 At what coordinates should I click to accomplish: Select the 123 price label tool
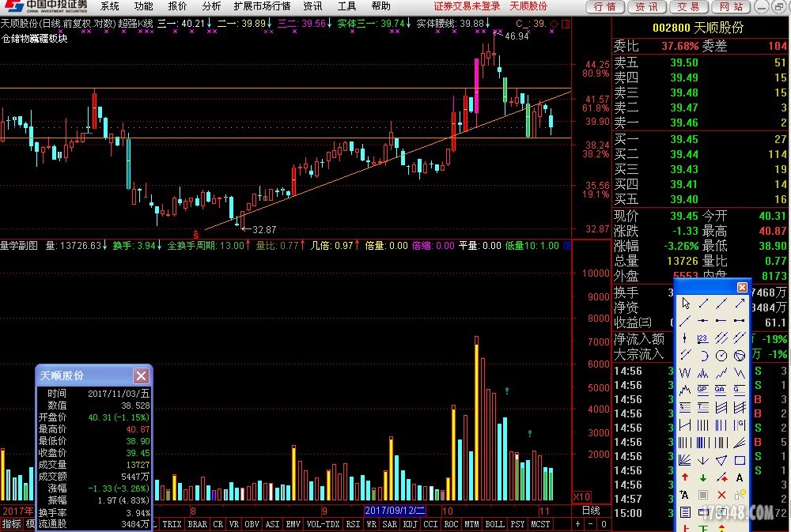(x=702, y=338)
